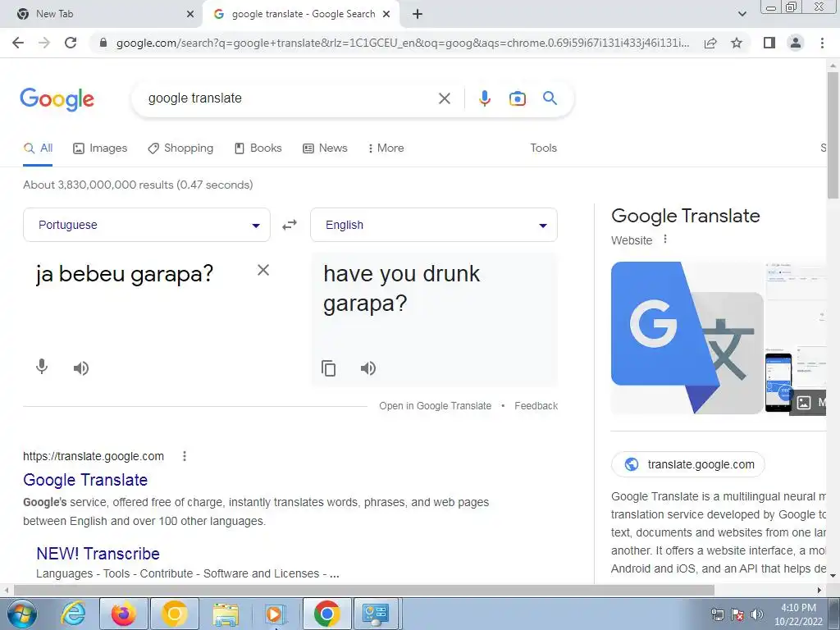Screen dimensions: 840x630
Task: Open the Chrome profile menu
Action: [796, 43]
